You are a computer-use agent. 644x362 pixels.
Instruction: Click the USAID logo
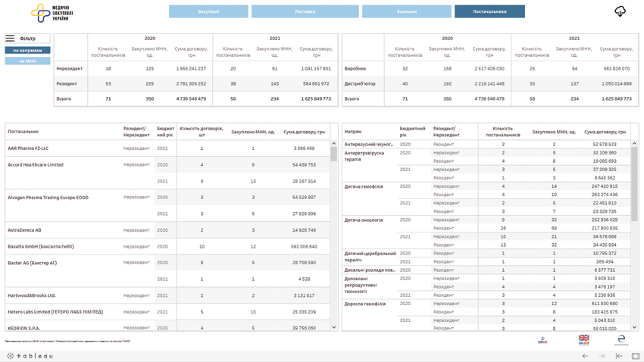click(x=542, y=340)
